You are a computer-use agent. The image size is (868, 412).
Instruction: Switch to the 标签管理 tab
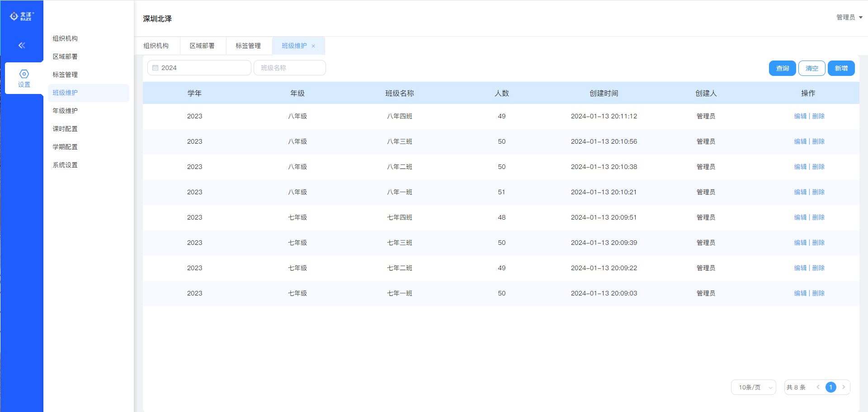coord(248,46)
